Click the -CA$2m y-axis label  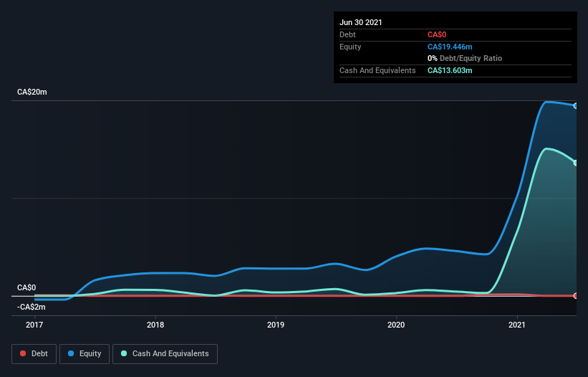click(x=31, y=307)
